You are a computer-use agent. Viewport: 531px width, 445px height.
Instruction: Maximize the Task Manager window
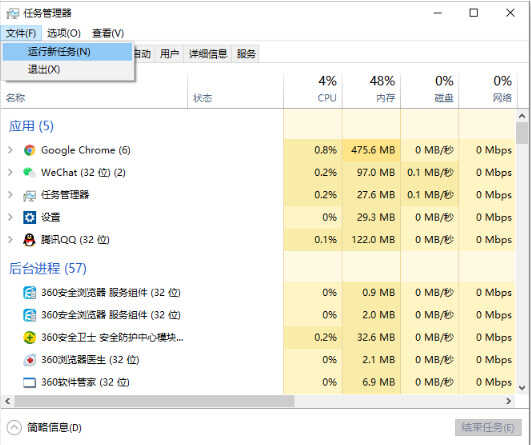tap(473, 13)
